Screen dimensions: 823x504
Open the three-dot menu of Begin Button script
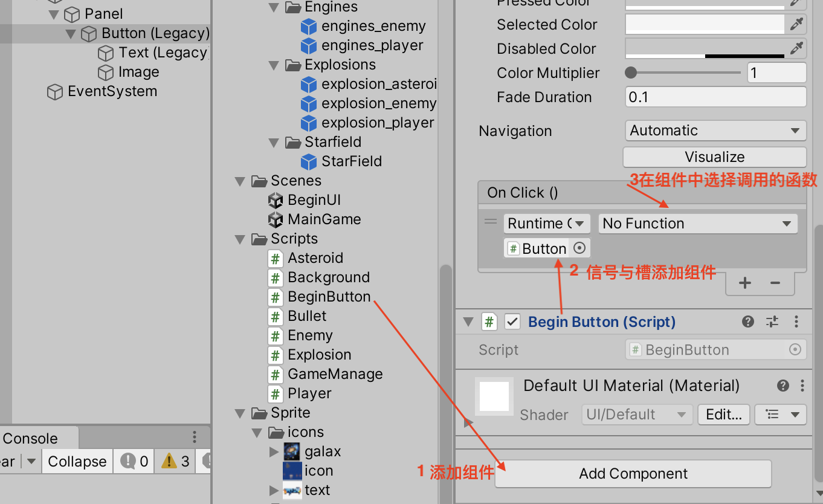click(796, 321)
